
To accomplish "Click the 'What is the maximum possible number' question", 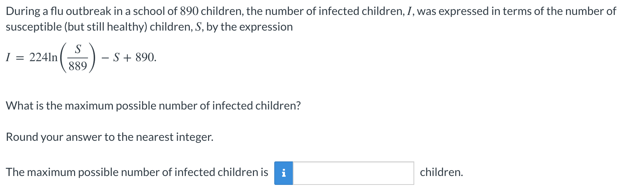I will [153, 106].
